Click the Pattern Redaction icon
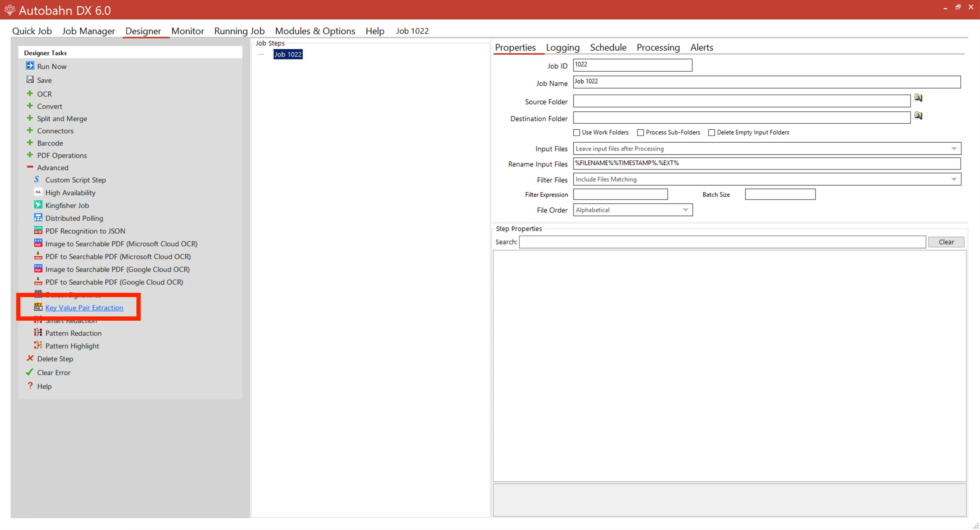This screenshot has width=980, height=530. [38, 333]
